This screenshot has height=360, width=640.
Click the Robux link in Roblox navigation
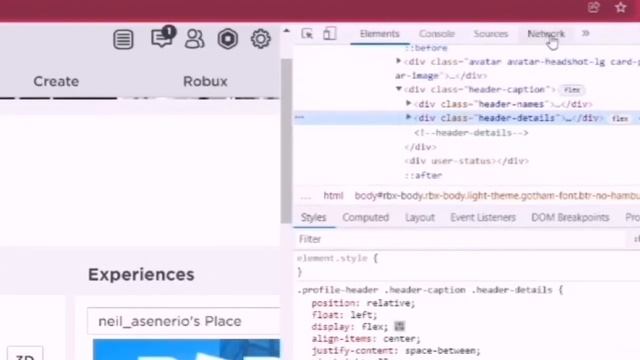coord(205,81)
